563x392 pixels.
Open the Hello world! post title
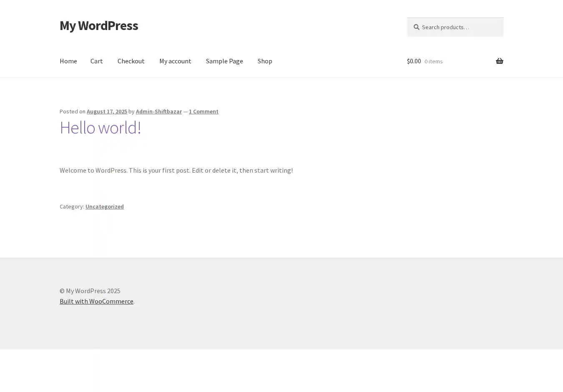(x=100, y=128)
